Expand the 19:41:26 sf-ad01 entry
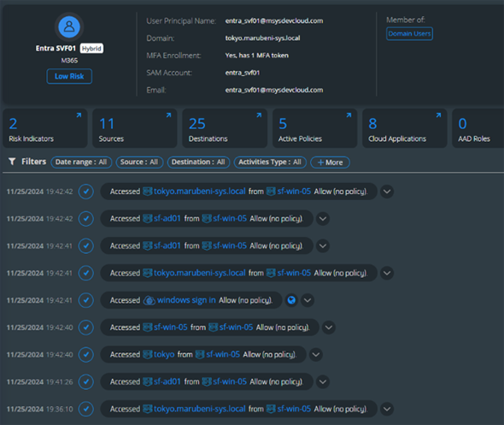Screen dimensions: 504x425 [x=323, y=381]
